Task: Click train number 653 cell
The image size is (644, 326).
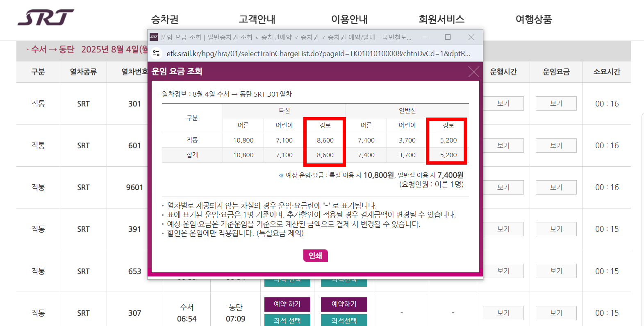Action: [134, 271]
